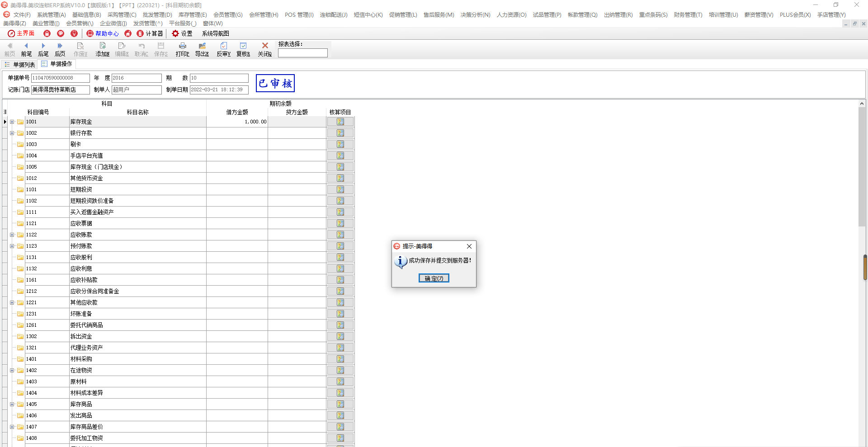Switch to the 单据列表 tab
Image resolution: width=868 pixels, height=447 pixels.
click(x=20, y=64)
